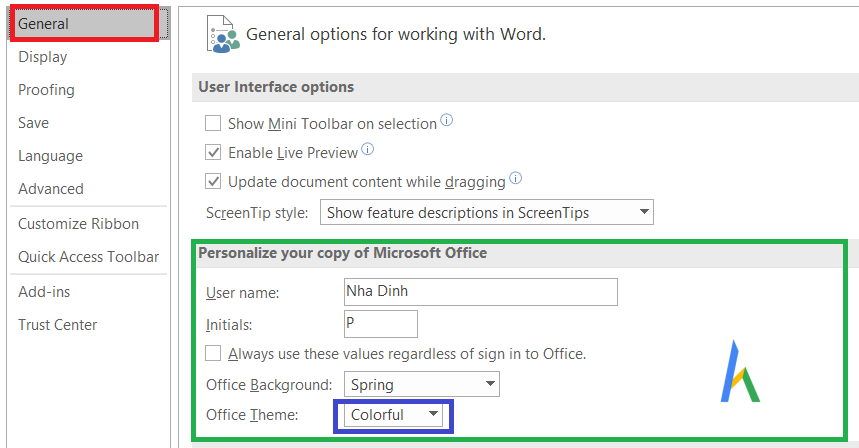Screen dimensions: 859x448
Task: Click 'General options for working with Word.' text
Action: click(396, 35)
